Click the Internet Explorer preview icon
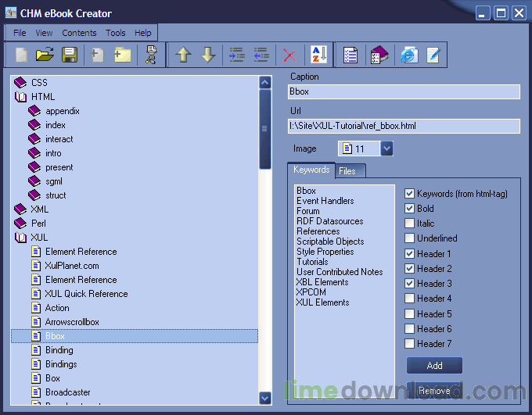This screenshot has width=532, height=415. (x=409, y=55)
